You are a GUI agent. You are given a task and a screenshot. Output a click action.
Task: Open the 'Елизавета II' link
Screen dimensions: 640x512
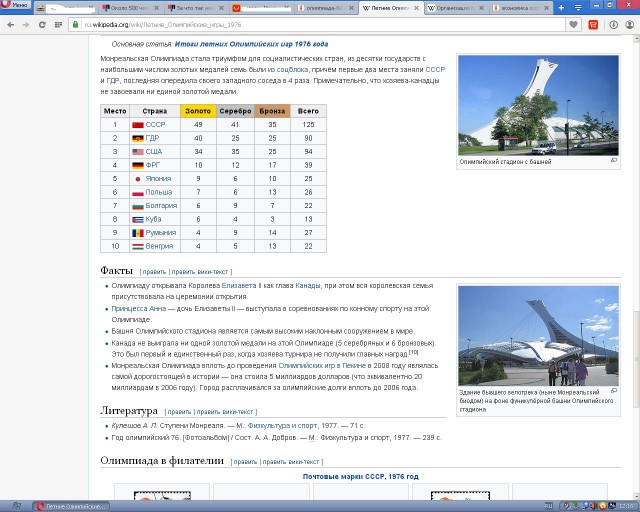point(241,286)
